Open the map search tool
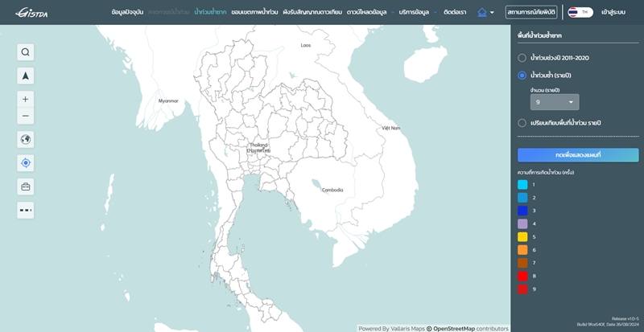This screenshot has height=332, width=644. click(x=26, y=52)
